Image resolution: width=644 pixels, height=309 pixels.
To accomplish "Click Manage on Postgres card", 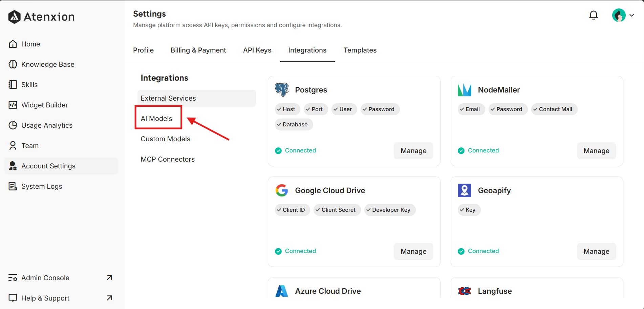I will click(413, 151).
